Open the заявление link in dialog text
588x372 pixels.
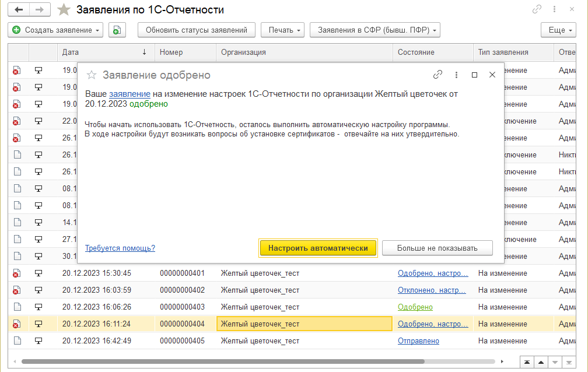129,94
